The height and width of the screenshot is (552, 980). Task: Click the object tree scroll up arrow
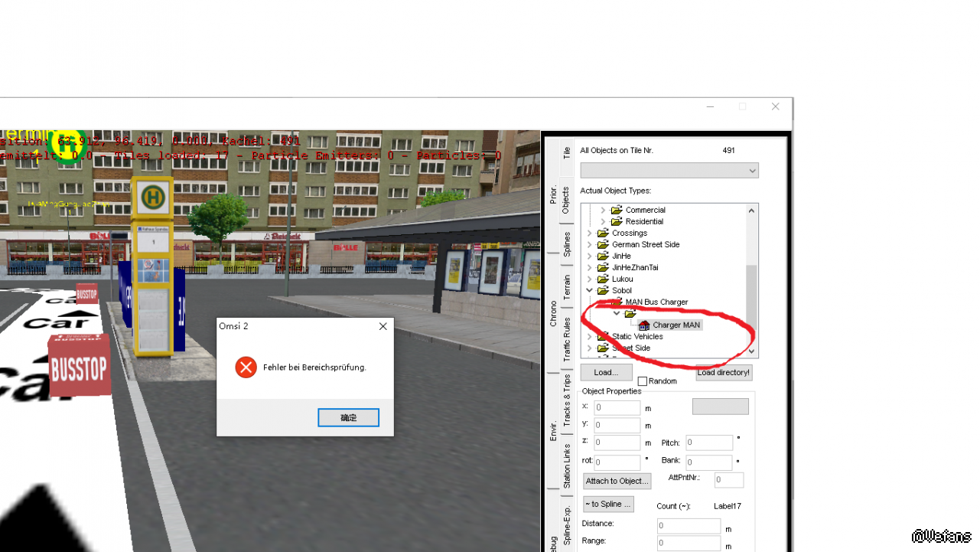tap(752, 211)
